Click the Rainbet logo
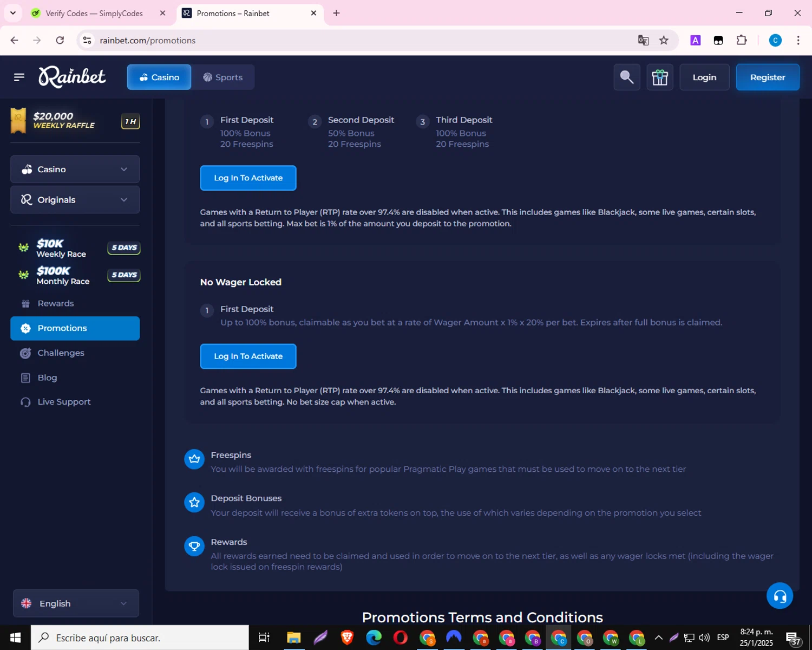 (x=72, y=77)
